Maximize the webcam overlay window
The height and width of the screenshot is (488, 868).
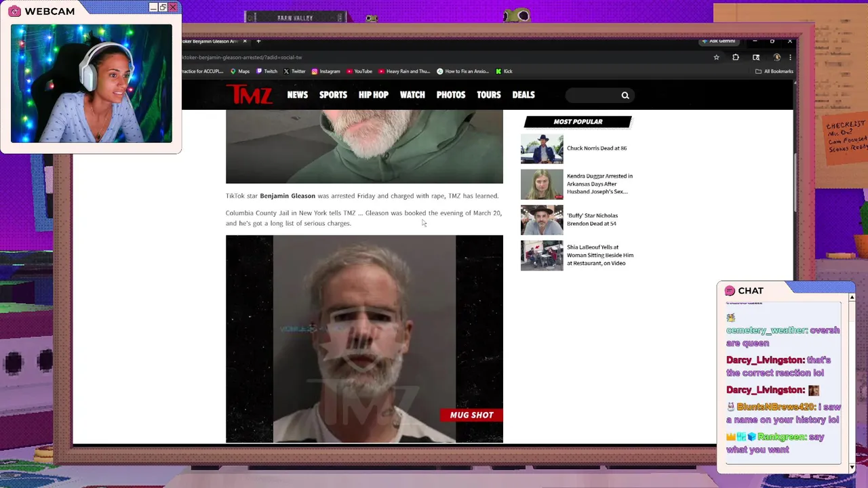click(163, 7)
